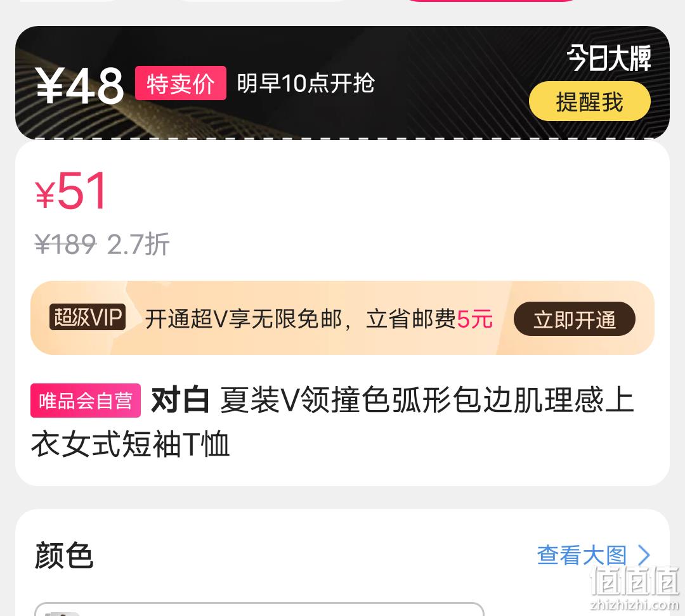Screen dimensions: 685x616
Task: Tap the 2.7折 discount text
Action: click(x=138, y=244)
